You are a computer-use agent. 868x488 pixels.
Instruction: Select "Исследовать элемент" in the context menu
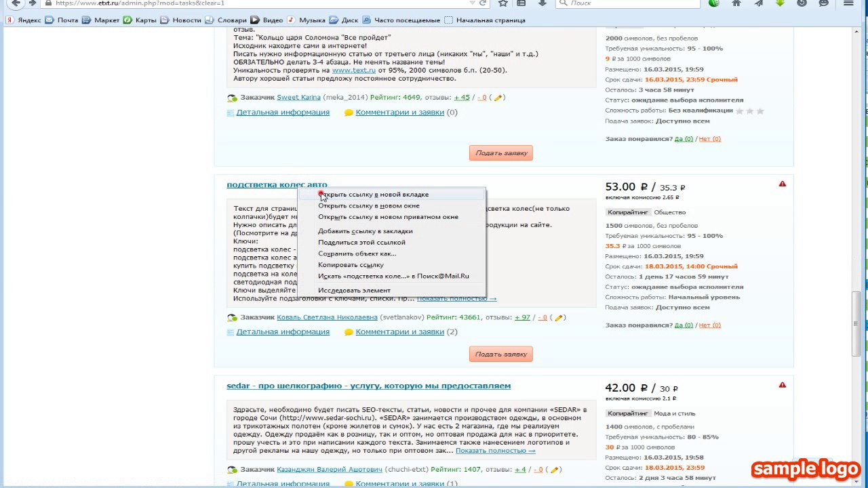(x=354, y=290)
